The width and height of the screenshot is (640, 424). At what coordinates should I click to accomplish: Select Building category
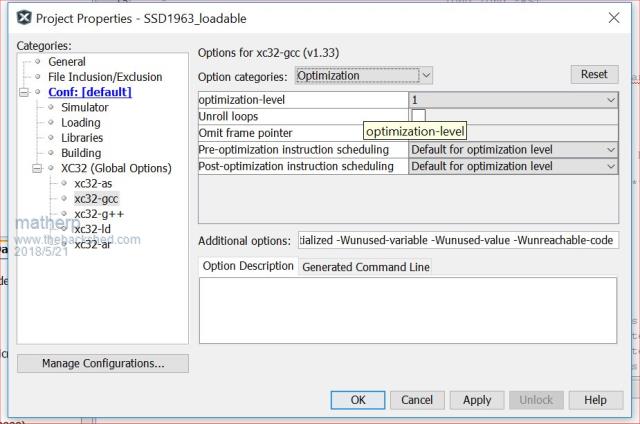81,153
